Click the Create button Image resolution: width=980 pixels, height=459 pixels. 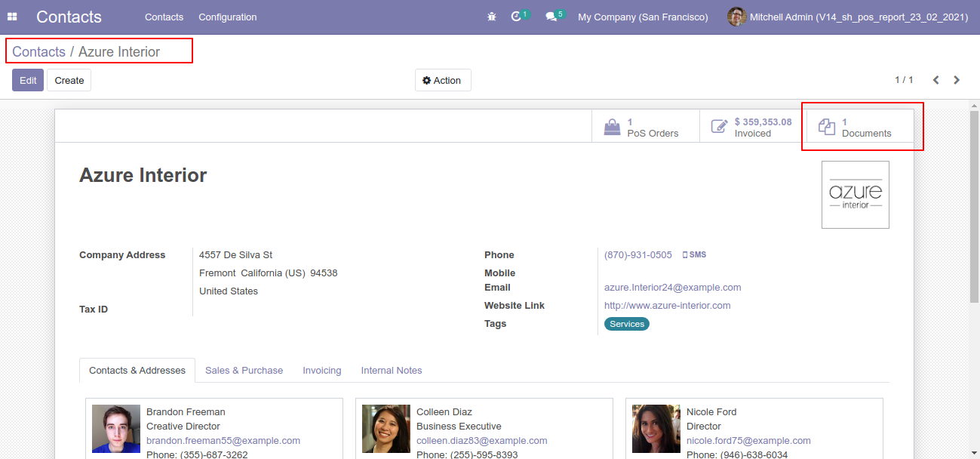(x=69, y=80)
